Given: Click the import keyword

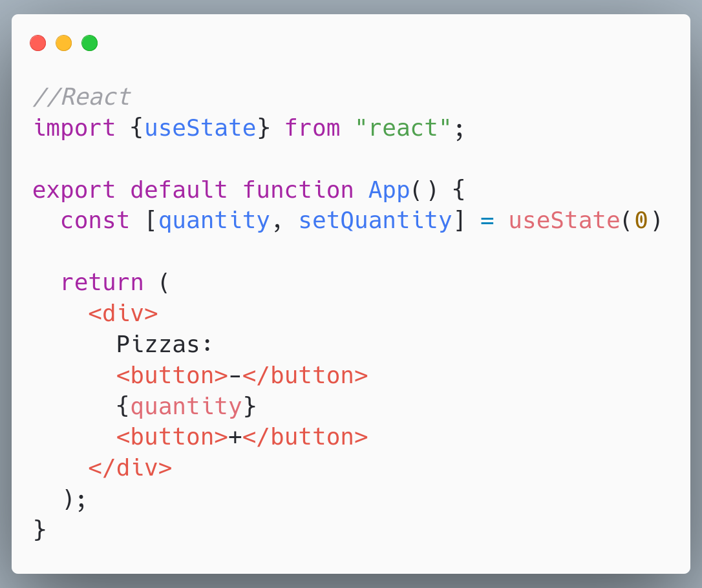Looking at the screenshot, I should coord(74,128).
